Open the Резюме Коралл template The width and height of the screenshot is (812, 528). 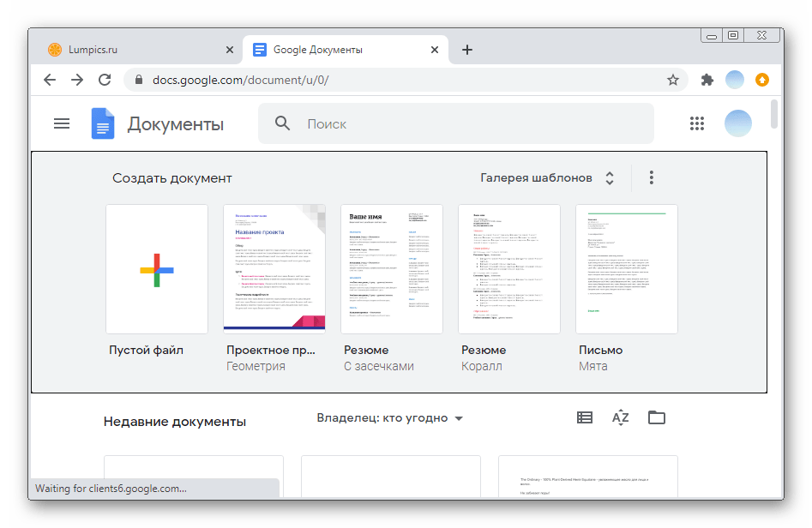(509, 269)
